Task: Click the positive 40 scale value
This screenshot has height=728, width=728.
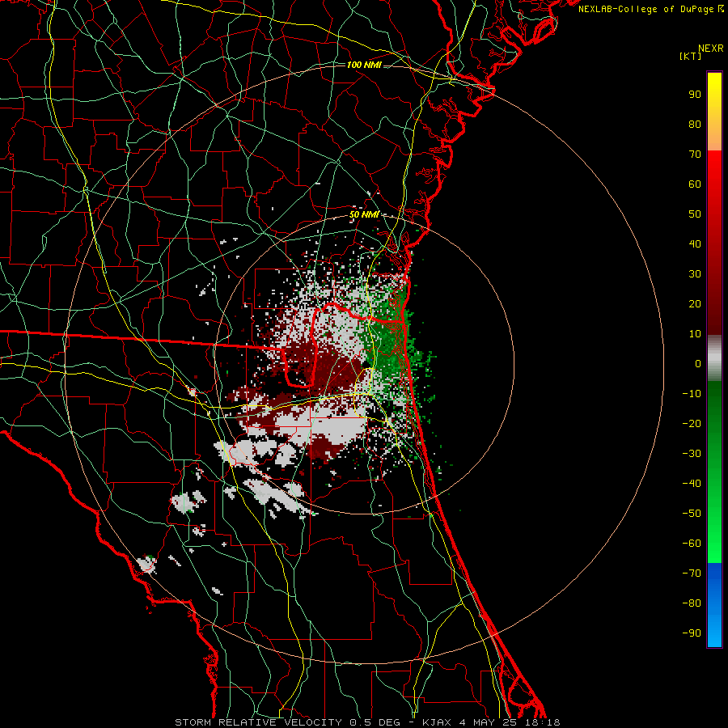Action: (695, 244)
